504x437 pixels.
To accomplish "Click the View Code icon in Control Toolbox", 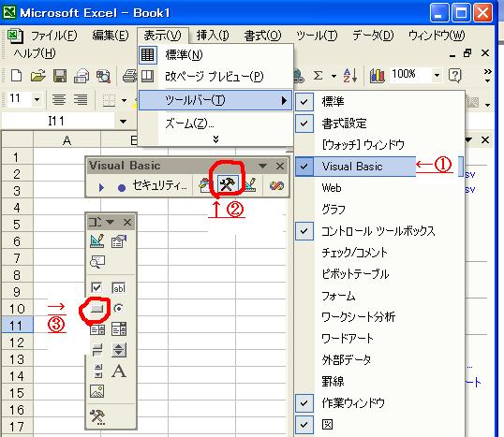I will 97,262.
